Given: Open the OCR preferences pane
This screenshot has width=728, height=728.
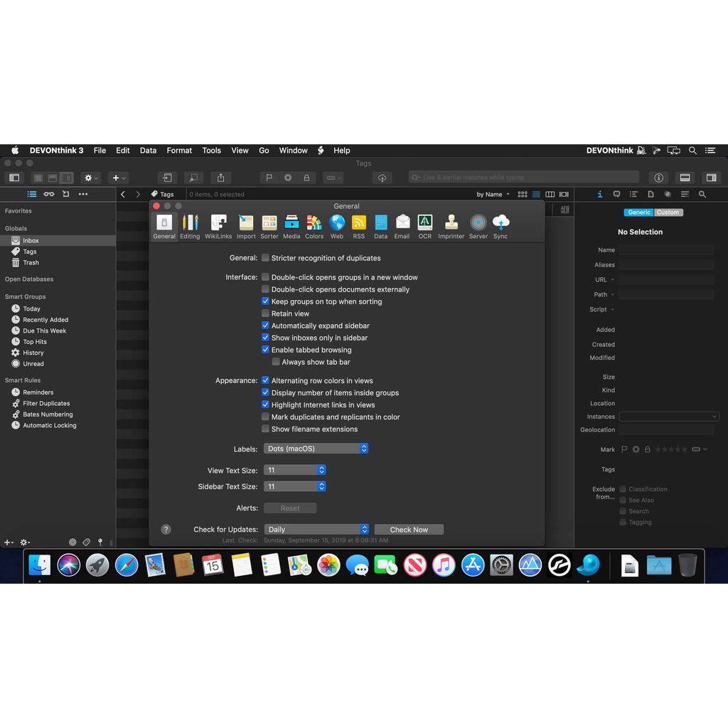Looking at the screenshot, I should (x=425, y=227).
